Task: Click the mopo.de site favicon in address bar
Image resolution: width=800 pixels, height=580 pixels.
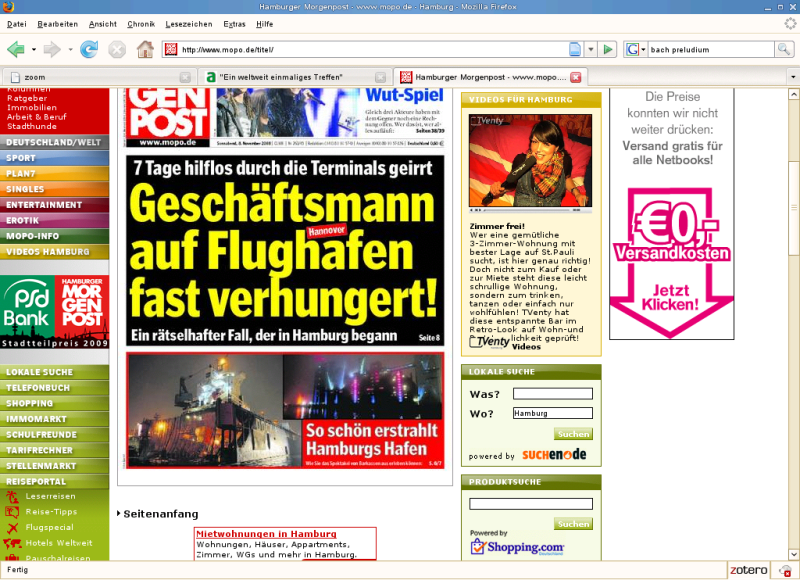Action: [x=171, y=49]
